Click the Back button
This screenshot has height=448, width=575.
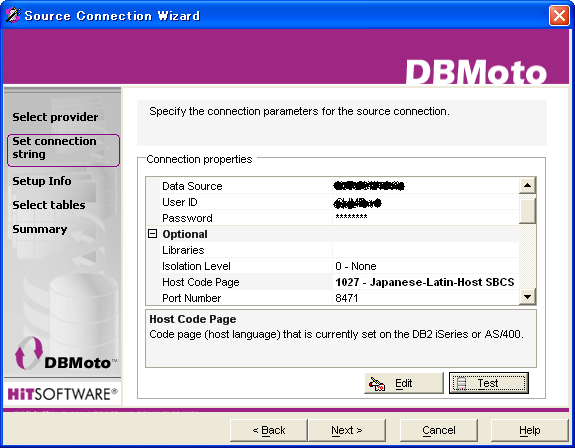[268, 430]
